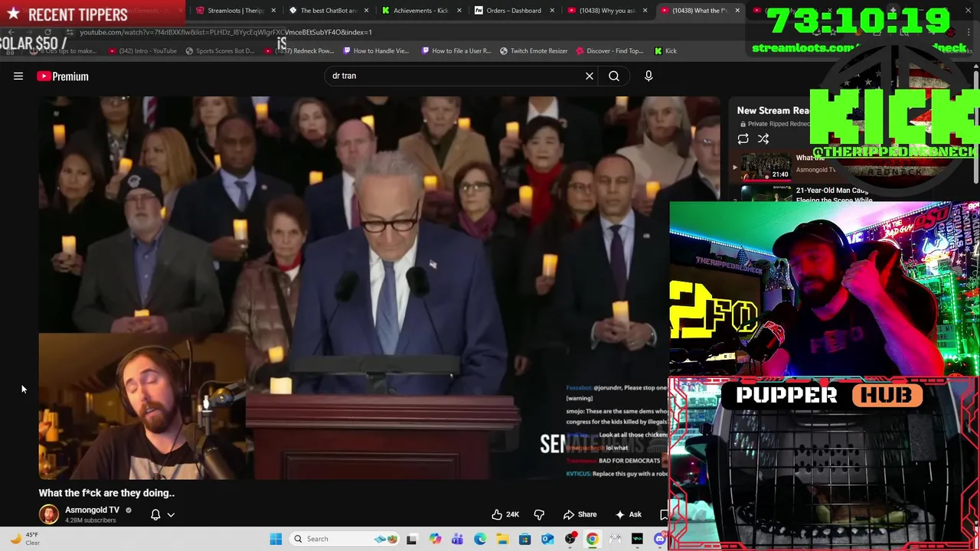Share the video
Screen dimensions: 980x551
click(x=580, y=514)
